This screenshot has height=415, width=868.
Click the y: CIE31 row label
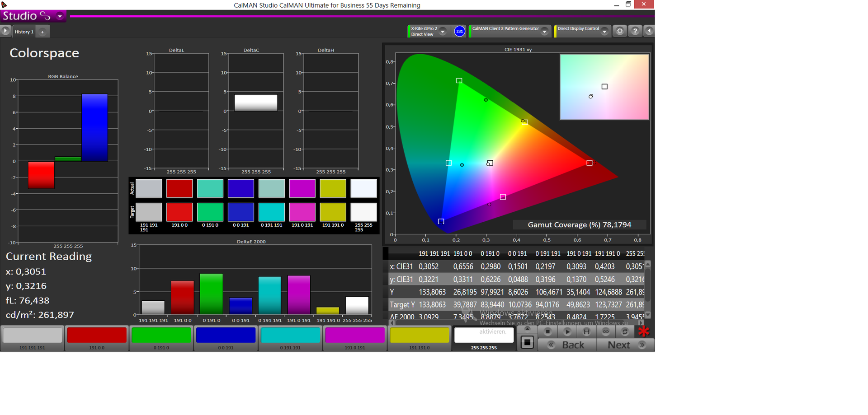click(x=401, y=279)
